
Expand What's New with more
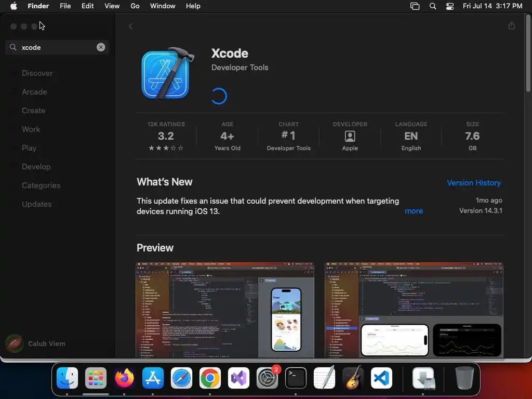coord(414,211)
